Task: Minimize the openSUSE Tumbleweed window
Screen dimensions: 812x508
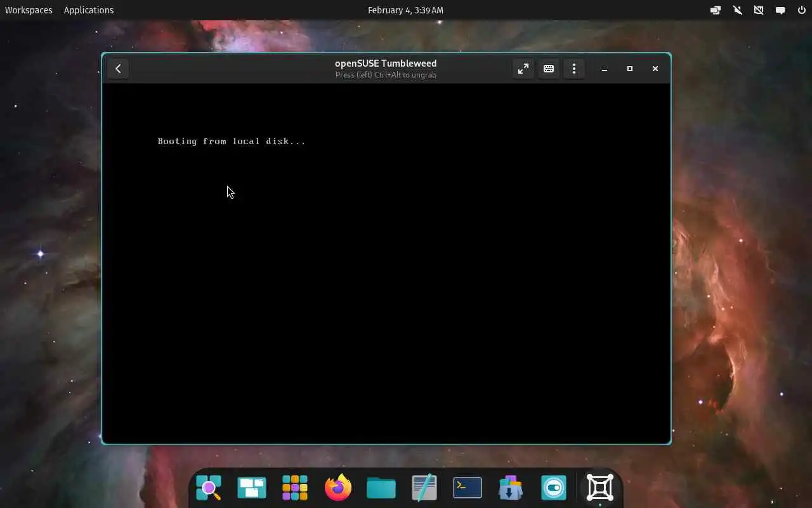Action: 605,69
